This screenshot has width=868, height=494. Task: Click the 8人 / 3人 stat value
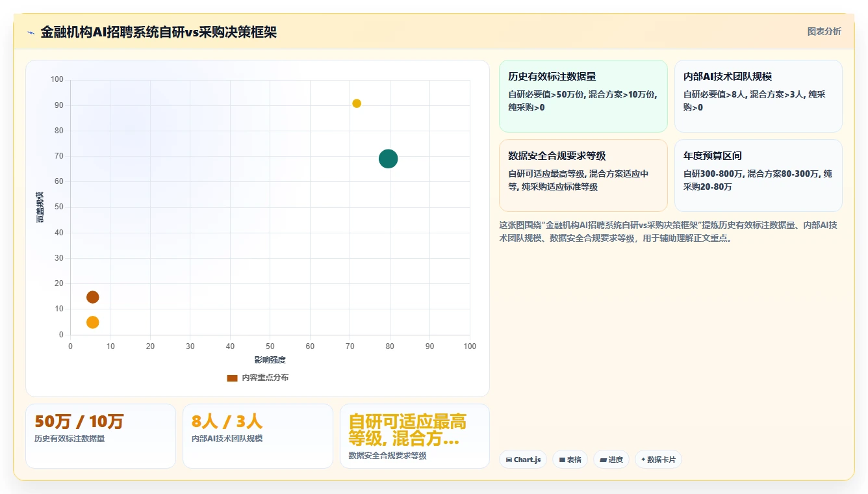[x=227, y=421]
